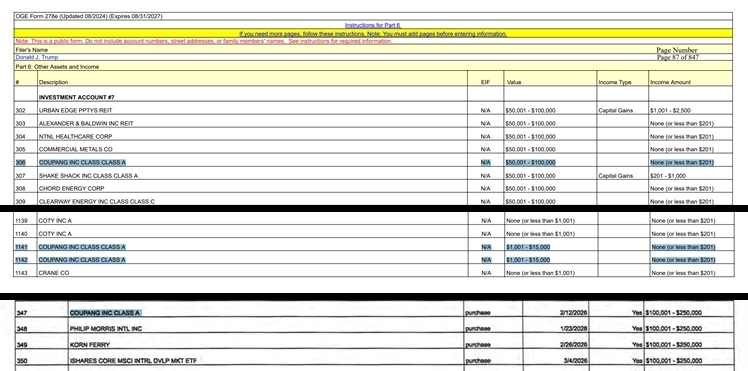Follow the 'If you need more pages' instructions link
This screenshot has width=748, height=371.
coord(373,34)
